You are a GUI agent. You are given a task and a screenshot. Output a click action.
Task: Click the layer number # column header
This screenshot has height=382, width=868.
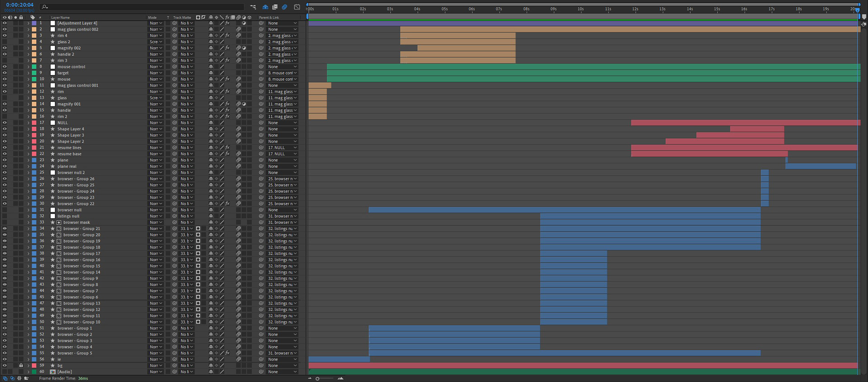point(40,18)
